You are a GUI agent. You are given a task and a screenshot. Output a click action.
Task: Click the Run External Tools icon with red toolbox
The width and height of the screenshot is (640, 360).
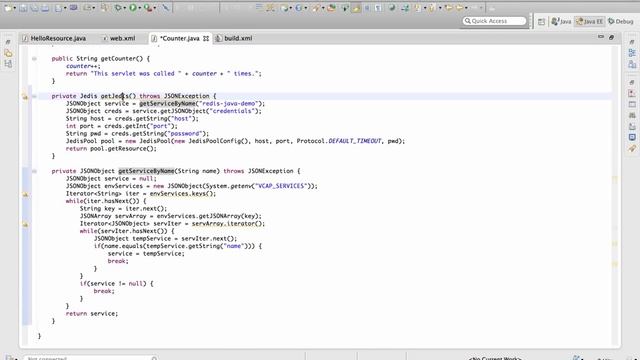coord(148,8)
